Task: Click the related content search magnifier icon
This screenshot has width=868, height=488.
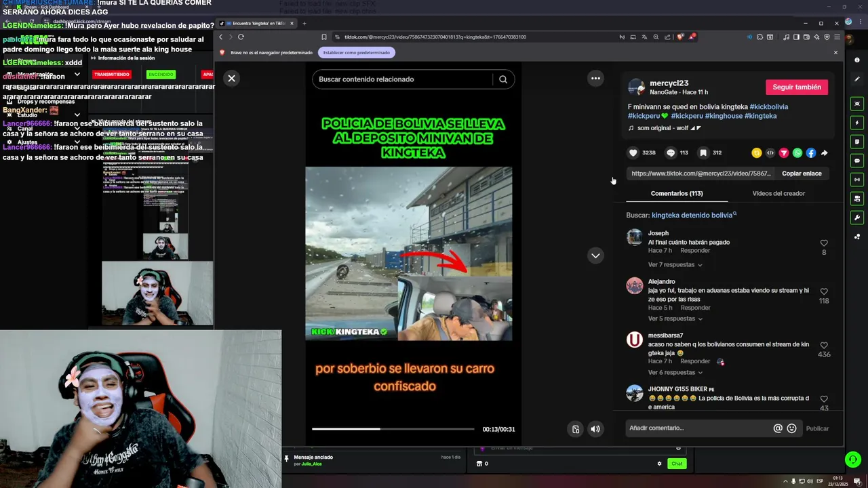Action: (503, 79)
